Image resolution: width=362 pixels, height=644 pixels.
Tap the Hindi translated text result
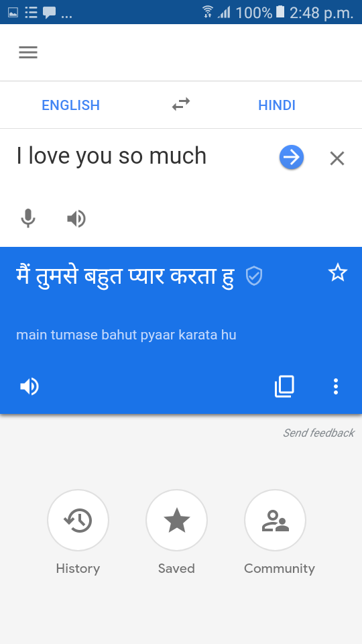pyautogui.click(x=125, y=276)
